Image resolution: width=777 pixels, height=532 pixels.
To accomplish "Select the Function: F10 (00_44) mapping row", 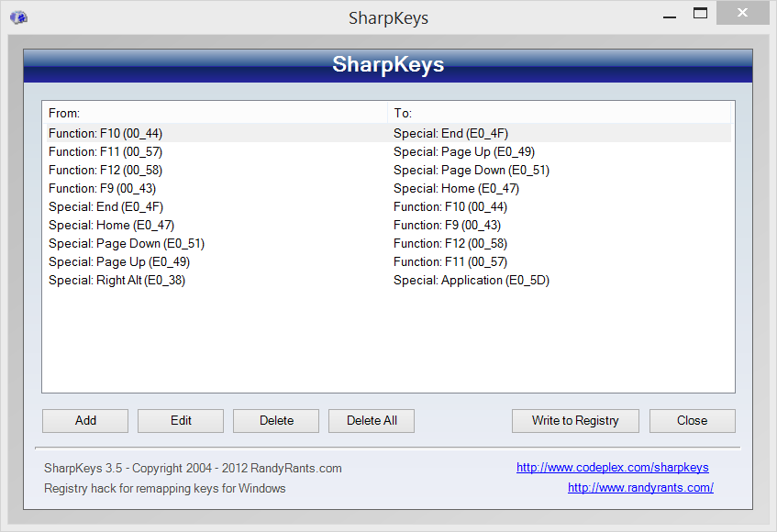I will (105, 133).
